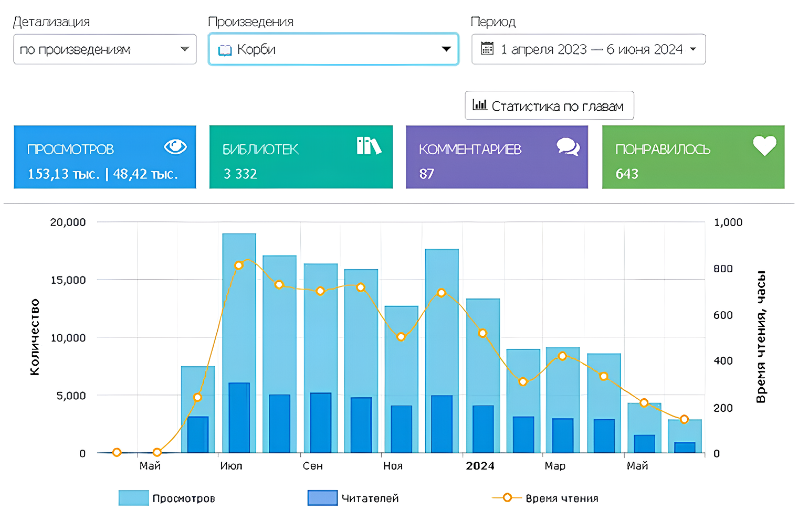
Task: Click the eye icon on Просмотров card
Action: coord(175,147)
